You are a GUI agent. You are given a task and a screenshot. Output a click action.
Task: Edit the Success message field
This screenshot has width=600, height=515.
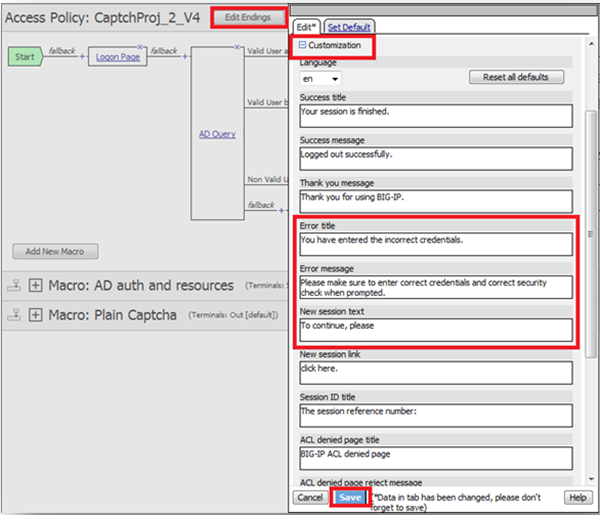point(436,159)
